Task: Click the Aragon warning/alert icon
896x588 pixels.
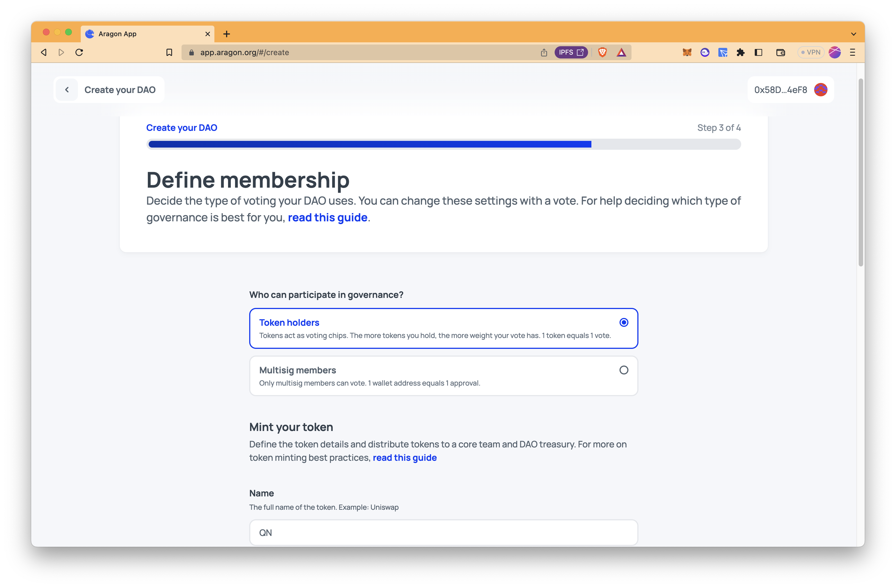Action: (x=622, y=52)
